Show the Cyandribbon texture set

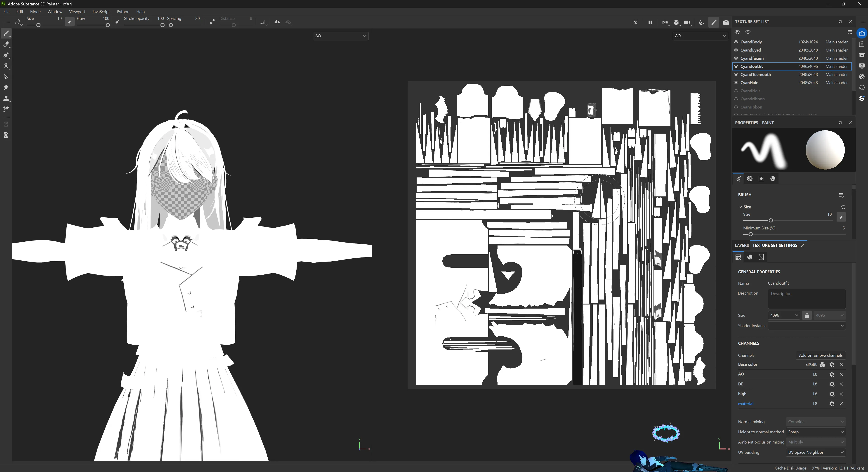(x=736, y=99)
